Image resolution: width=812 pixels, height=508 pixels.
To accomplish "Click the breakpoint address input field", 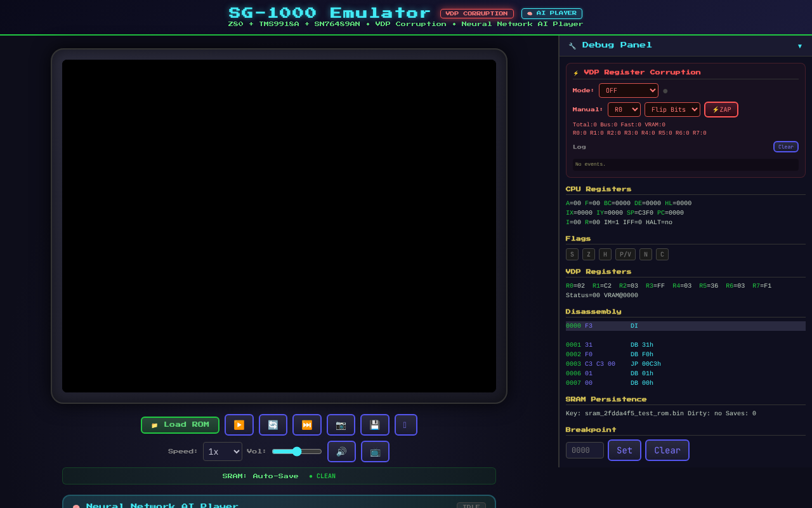I will point(585,450).
